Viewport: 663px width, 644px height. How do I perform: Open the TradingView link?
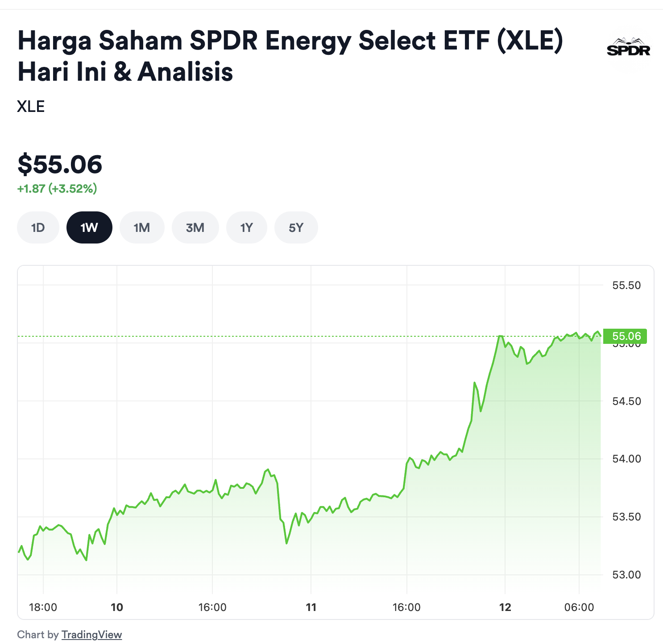coord(91,635)
